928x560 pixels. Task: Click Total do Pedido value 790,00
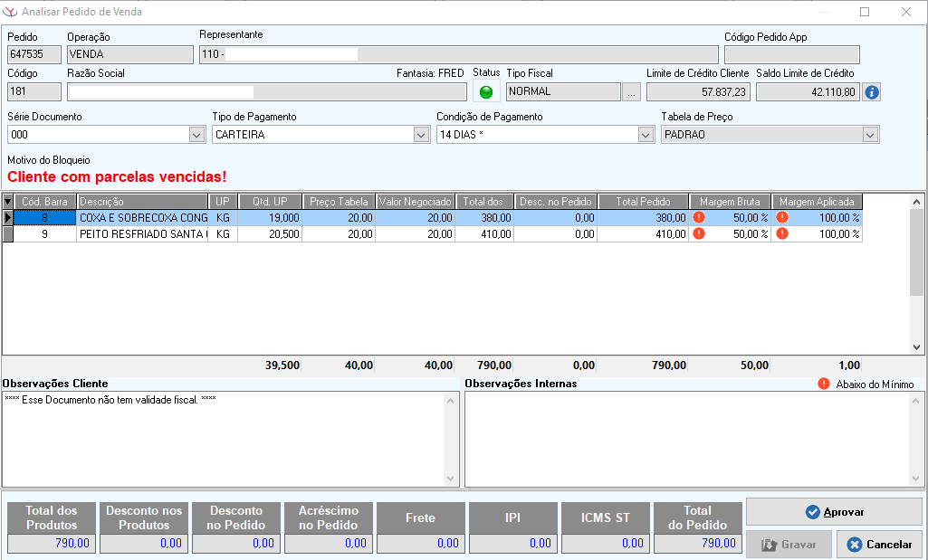pos(698,544)
